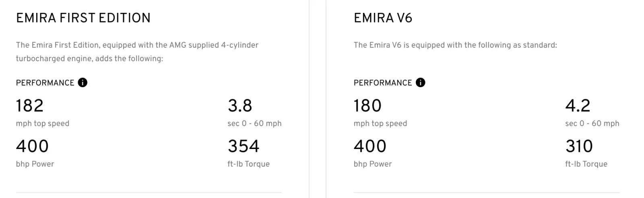This screenshot has height=198, width=644.
Task: Click the 400 bhp value in First Edition
Action: point(32,146)
